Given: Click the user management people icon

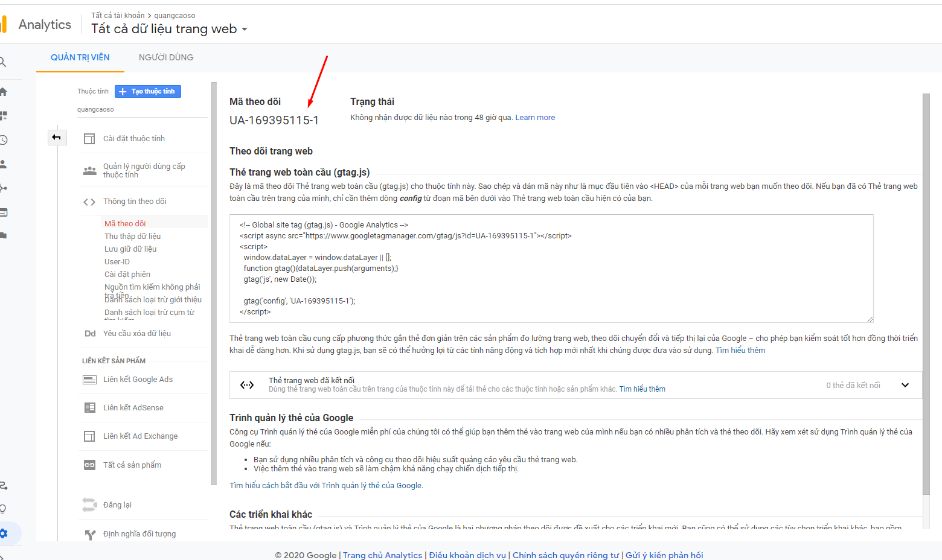Looking at the screenshot, I should [x=90, y=171].
